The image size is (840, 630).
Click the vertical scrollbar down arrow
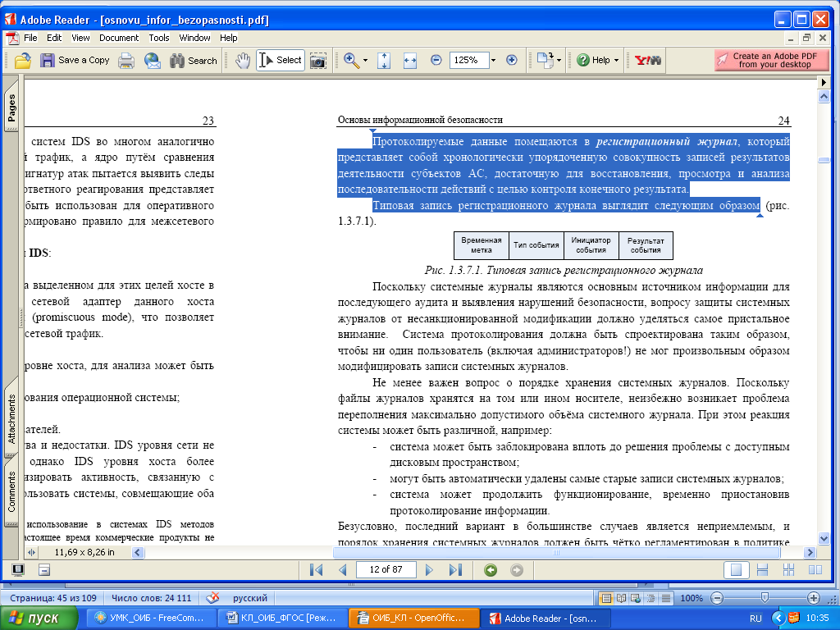pos(824,538)
